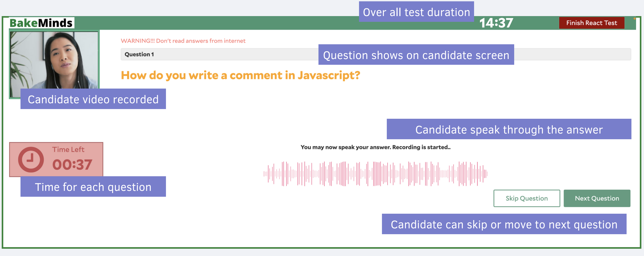644x256 pixels.
Task: Click the "Candidate speak through the answer" label
Action: coord(509,130)
